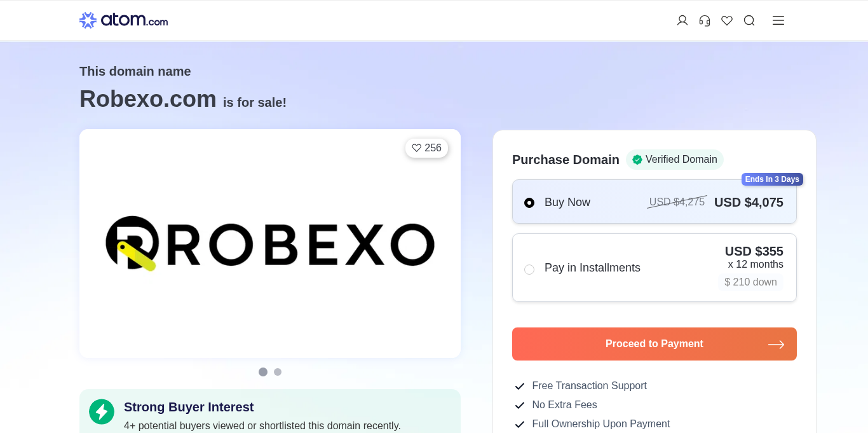The height and width of the screenshot is (433, 868).
Task: Click the USD $4,075 price
Action: 749,202
